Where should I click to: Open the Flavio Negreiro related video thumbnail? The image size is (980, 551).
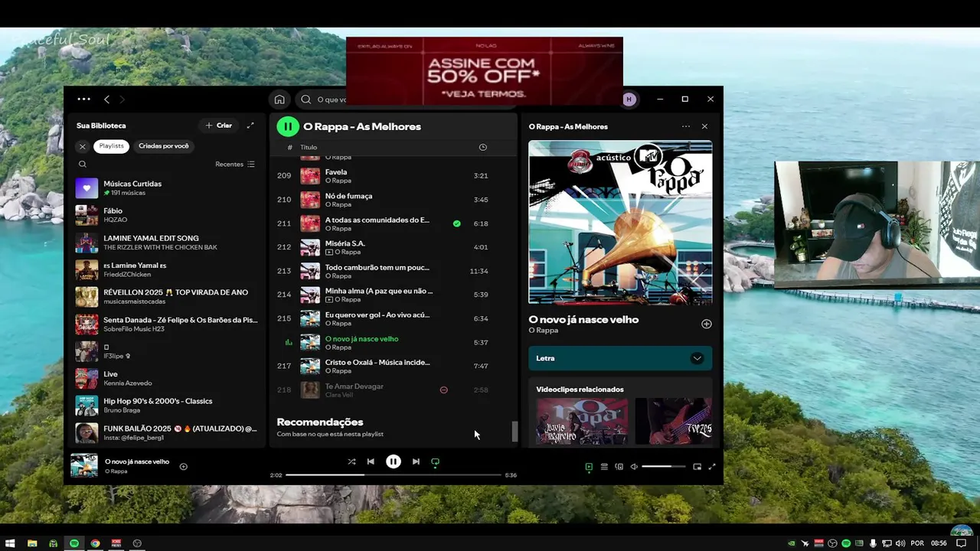[582, 421]
